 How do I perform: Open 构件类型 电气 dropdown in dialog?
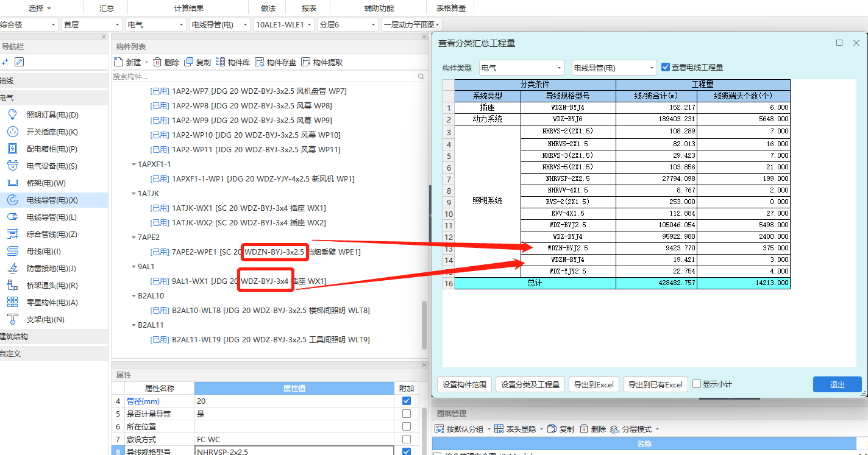[x=522, y=68]
